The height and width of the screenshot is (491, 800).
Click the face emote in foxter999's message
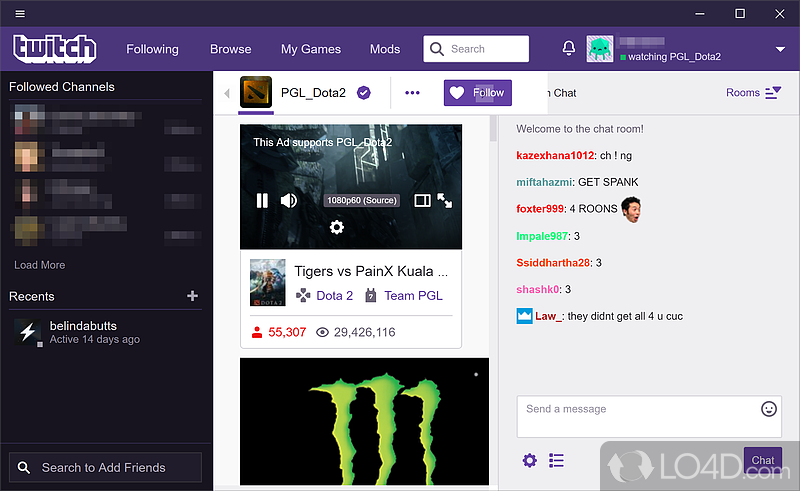coord(631,209)
